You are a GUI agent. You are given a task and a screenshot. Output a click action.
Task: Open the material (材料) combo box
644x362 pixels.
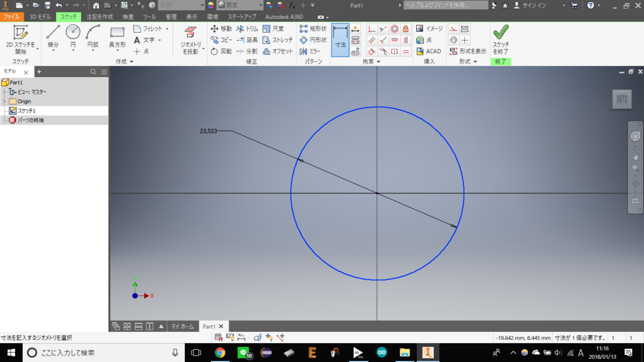coord(181,5)
